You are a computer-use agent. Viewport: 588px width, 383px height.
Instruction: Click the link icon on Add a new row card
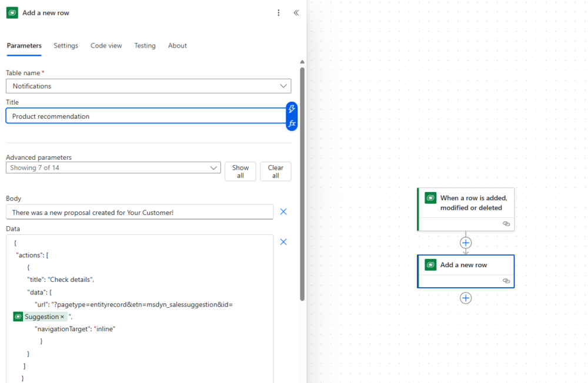(x=506, y=281)
